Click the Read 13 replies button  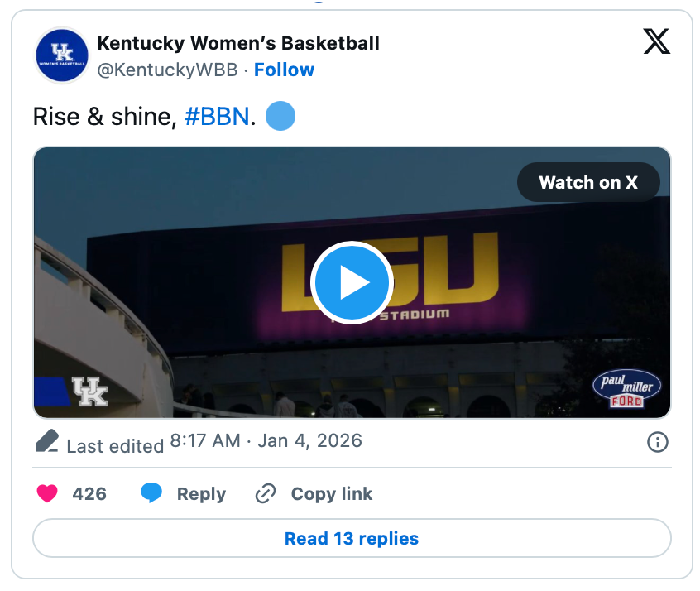point(352,539)
